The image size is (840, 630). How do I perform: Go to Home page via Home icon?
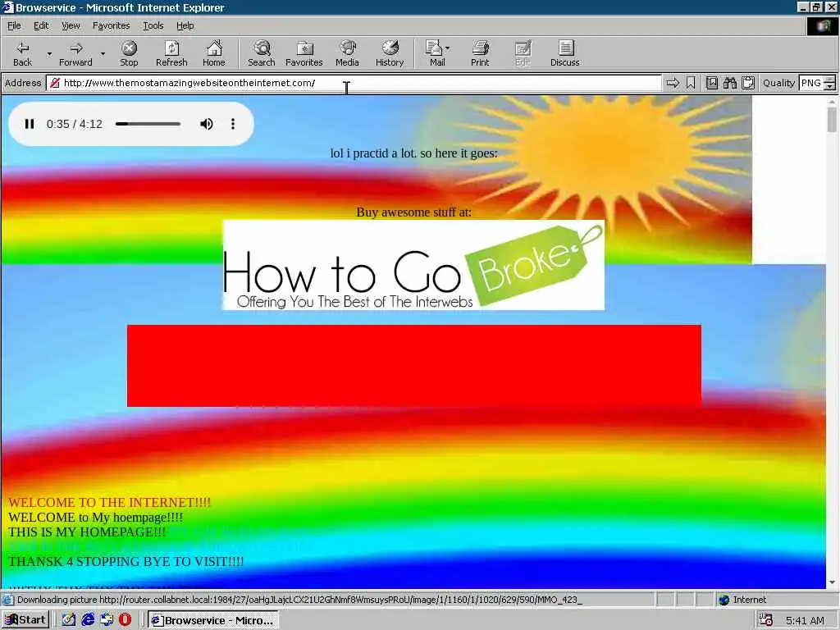[x=214, y=53]
